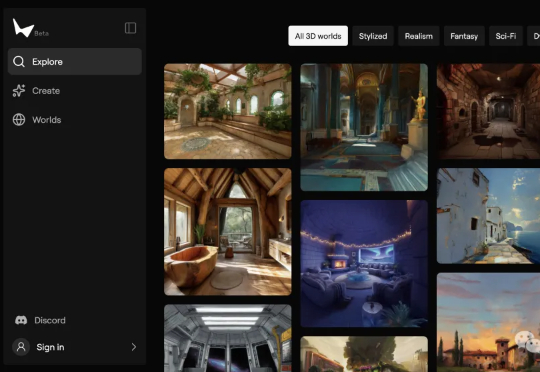Filter by Realism
This screenshot has height=372, width=540.
(419, 36)
